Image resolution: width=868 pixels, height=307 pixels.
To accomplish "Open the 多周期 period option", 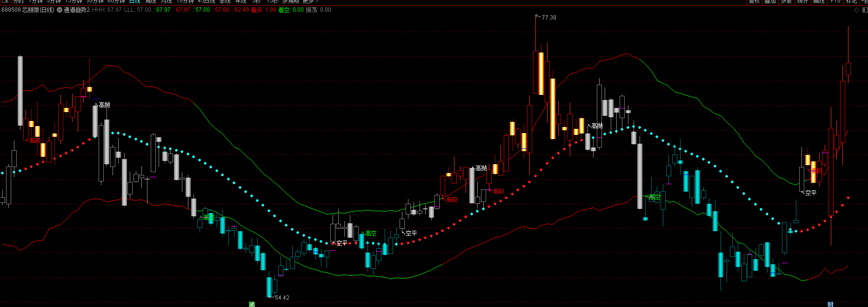I will click(x=290, y=1).
